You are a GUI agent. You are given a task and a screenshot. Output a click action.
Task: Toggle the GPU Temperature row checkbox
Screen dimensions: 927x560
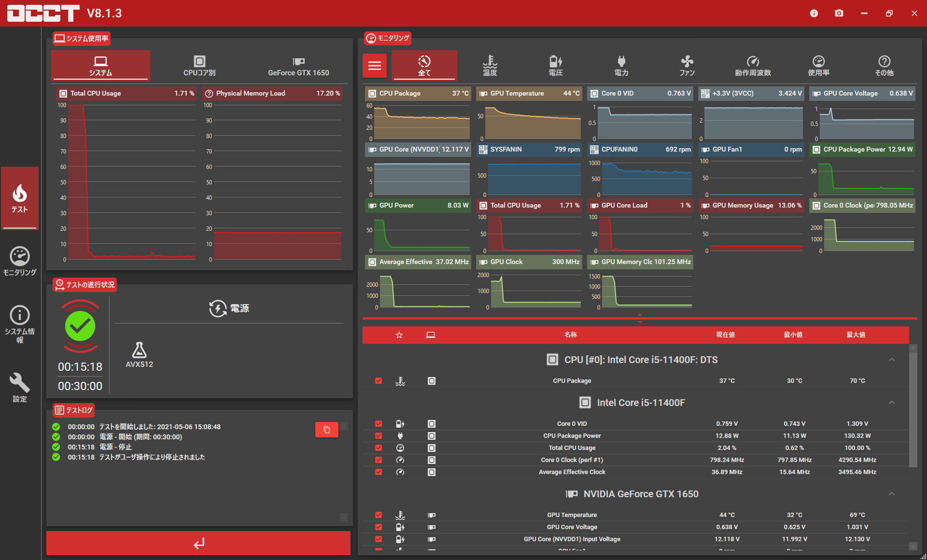379,515
